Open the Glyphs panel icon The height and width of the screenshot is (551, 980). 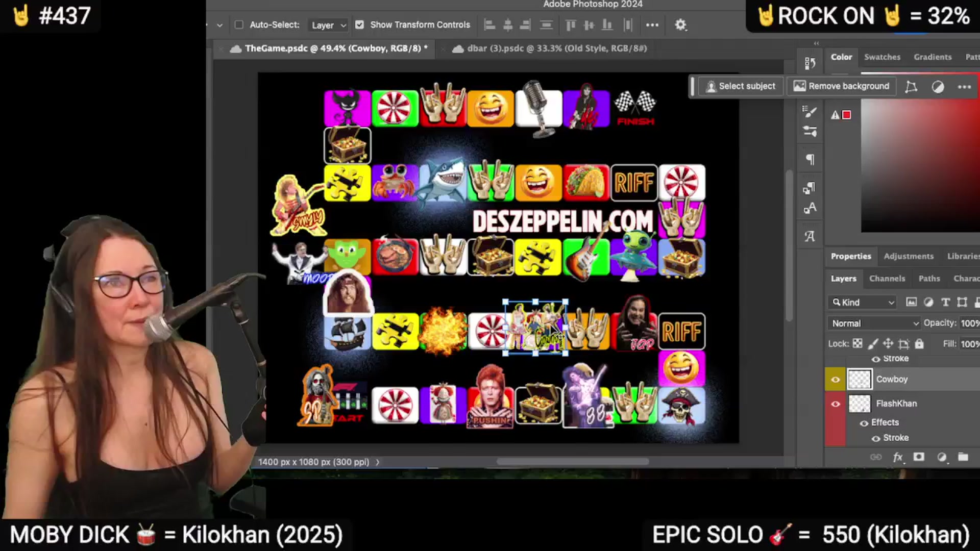810,236
